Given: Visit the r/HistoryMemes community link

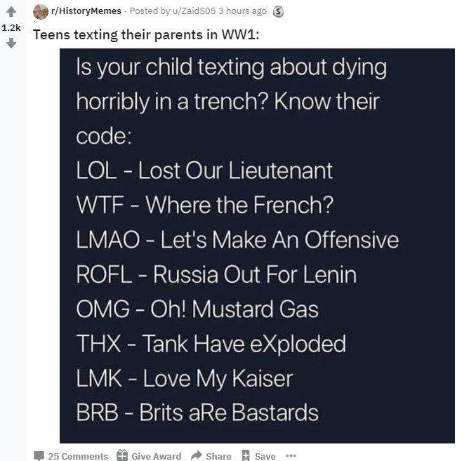Looking at the screenshot, I should point(86,11).
